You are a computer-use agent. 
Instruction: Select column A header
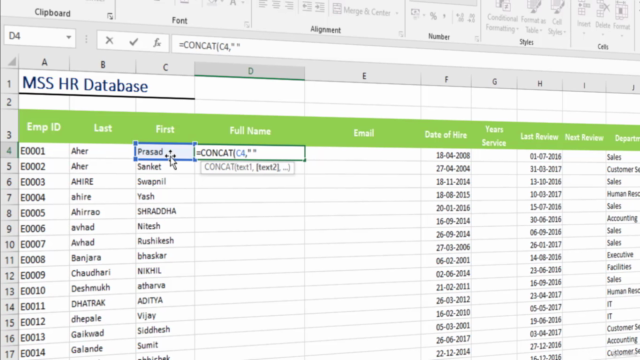pyautogui.click(x=44, y=62)
